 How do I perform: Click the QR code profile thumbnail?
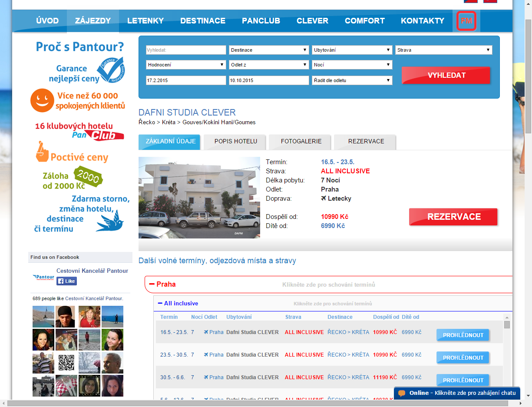(x=66, y=363)
